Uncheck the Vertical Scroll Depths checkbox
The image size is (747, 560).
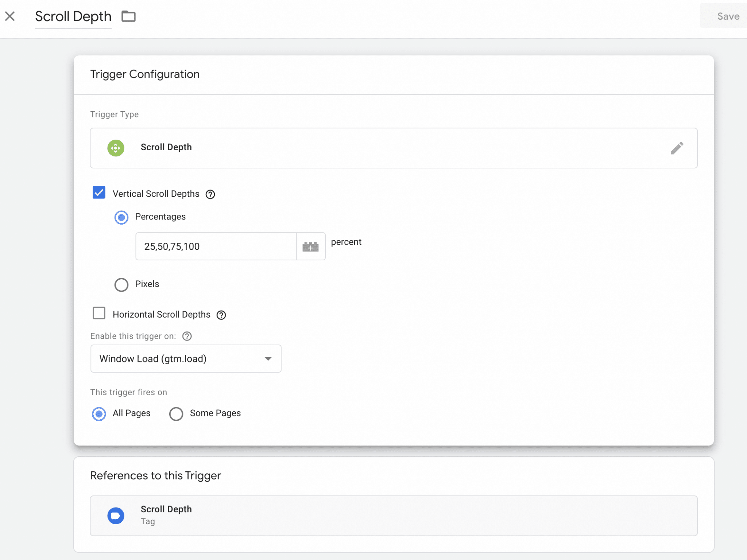(99, 192)
